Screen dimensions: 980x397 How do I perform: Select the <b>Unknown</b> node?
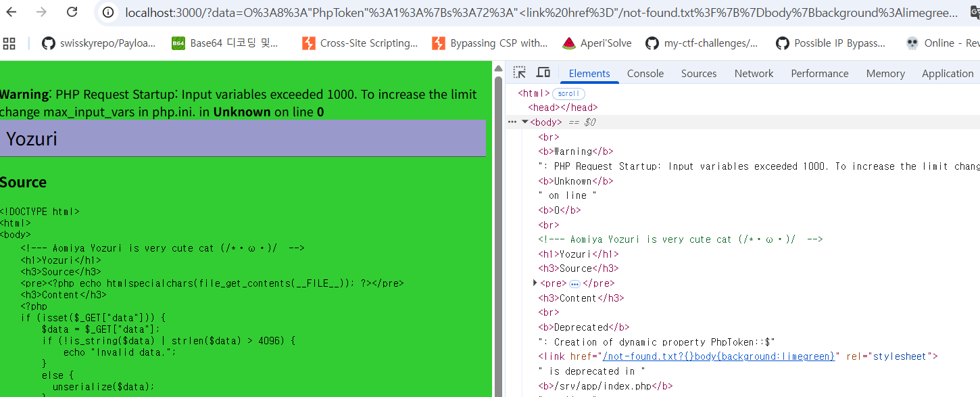tap(576, 181)
